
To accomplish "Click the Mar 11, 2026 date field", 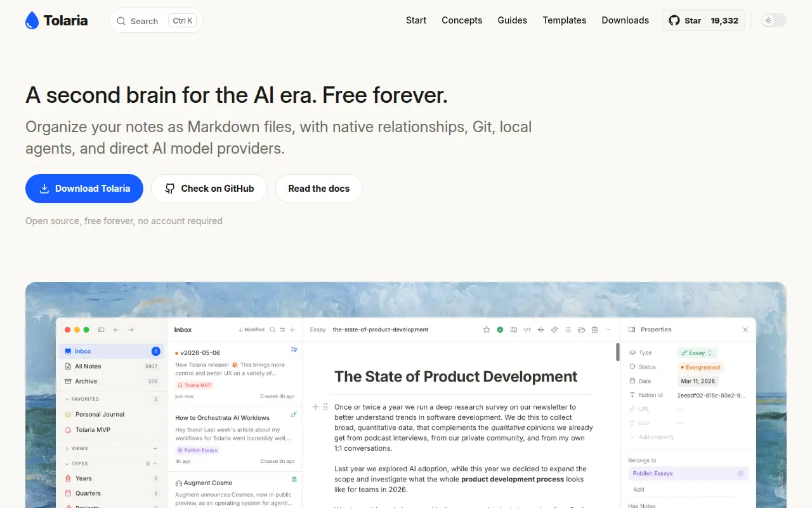I will (x=698, y=381).
